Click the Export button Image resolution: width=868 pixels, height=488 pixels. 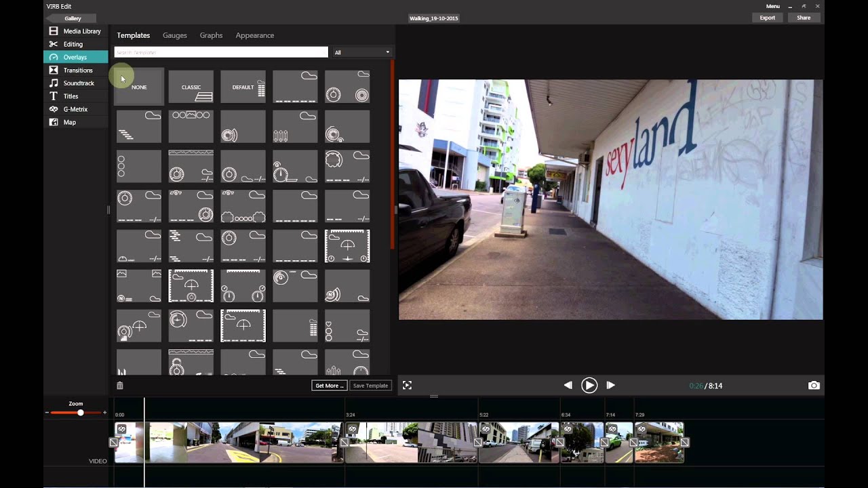pos(768,18)
